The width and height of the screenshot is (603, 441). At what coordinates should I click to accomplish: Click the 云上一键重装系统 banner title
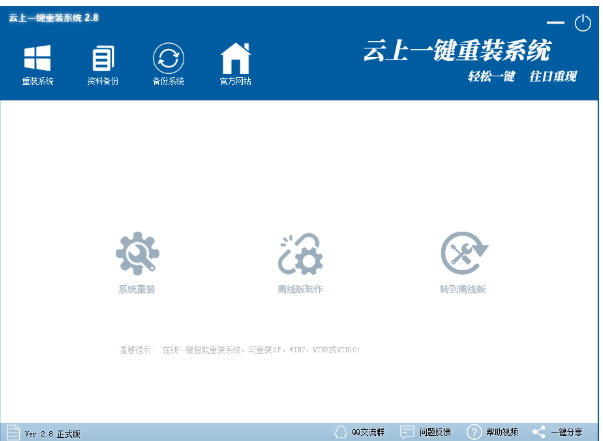455,52
